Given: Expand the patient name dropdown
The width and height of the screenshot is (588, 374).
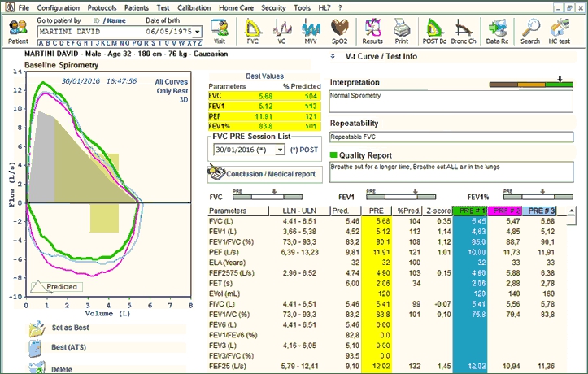Looking at the screenshot, I should 198,32.
